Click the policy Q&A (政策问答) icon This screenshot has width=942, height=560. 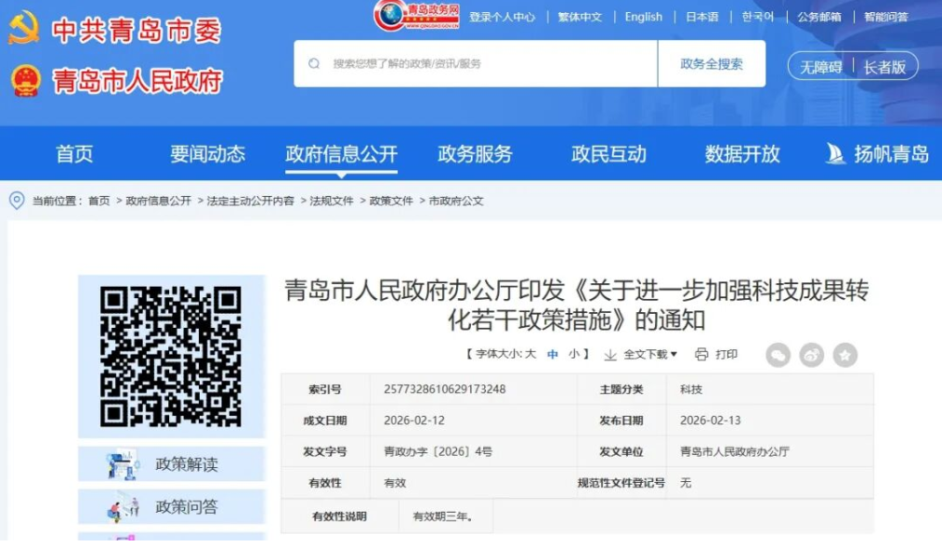click(123, 507)
